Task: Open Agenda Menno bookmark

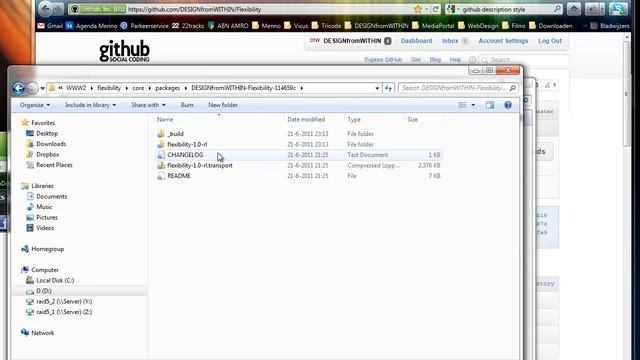Action: tap(92, 26)
